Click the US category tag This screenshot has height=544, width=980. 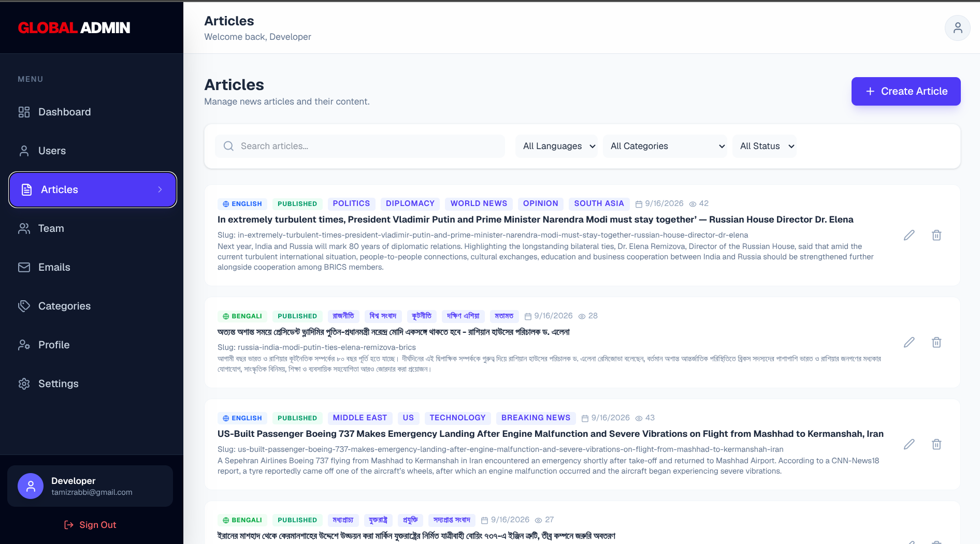[408, 418]
